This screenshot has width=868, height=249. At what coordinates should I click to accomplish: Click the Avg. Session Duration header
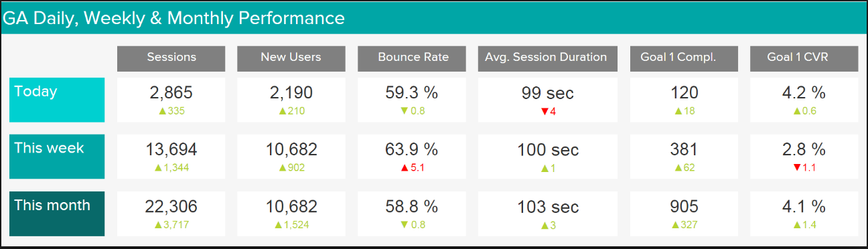(547, 58)
